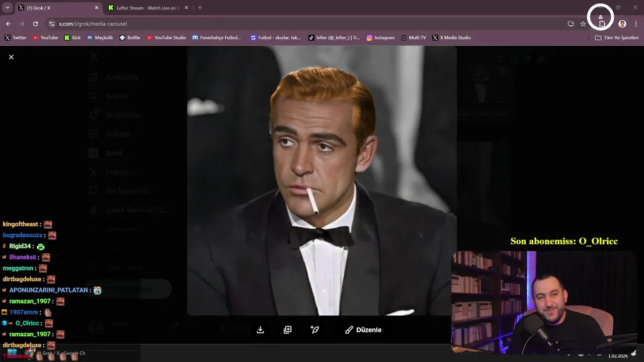
Task: Click the compose post quill icon
Action: pos(315,330)
